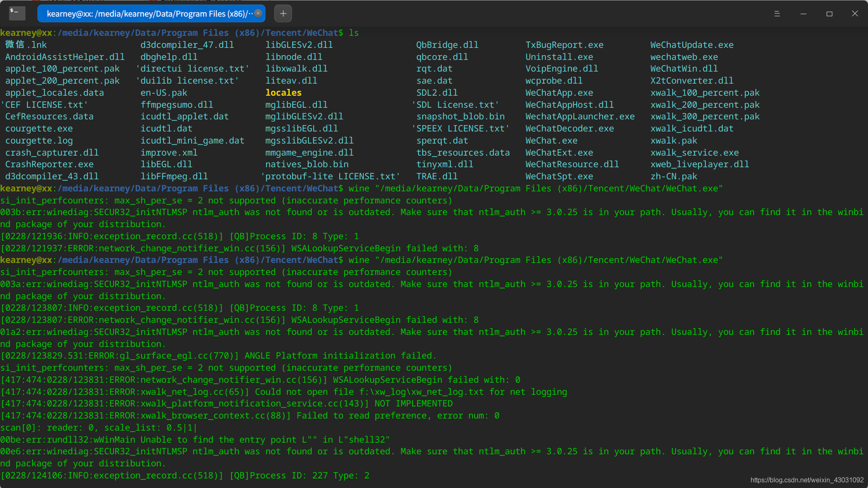Click the 'NOT IMPLEMENTED' error line

click(x=226, y=404)
